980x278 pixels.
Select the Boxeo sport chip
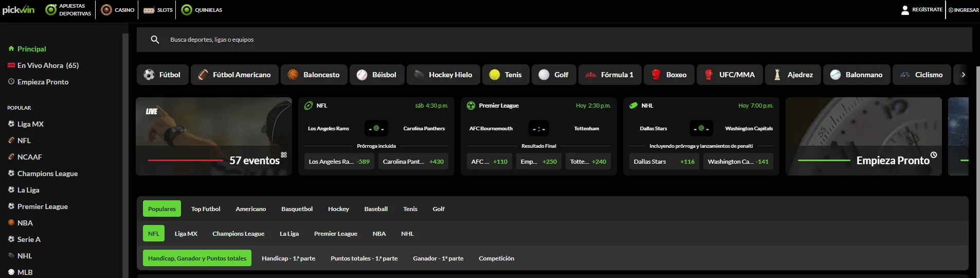point(669,75)
